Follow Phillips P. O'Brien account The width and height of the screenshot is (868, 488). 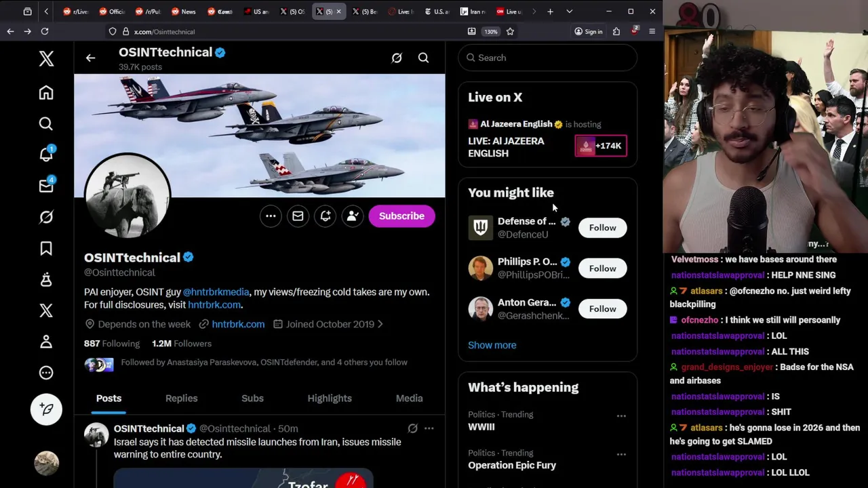point(602,268)
